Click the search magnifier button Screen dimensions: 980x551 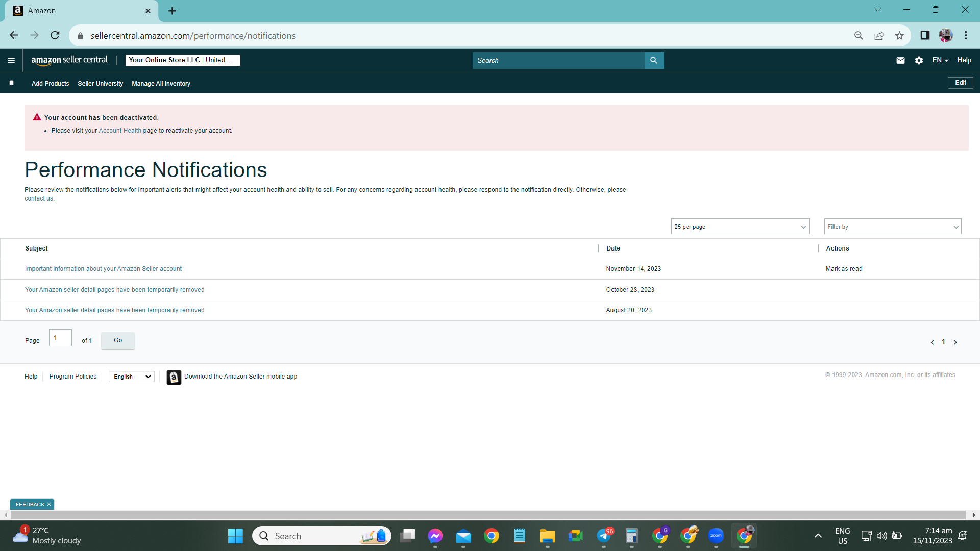[654, 60]
